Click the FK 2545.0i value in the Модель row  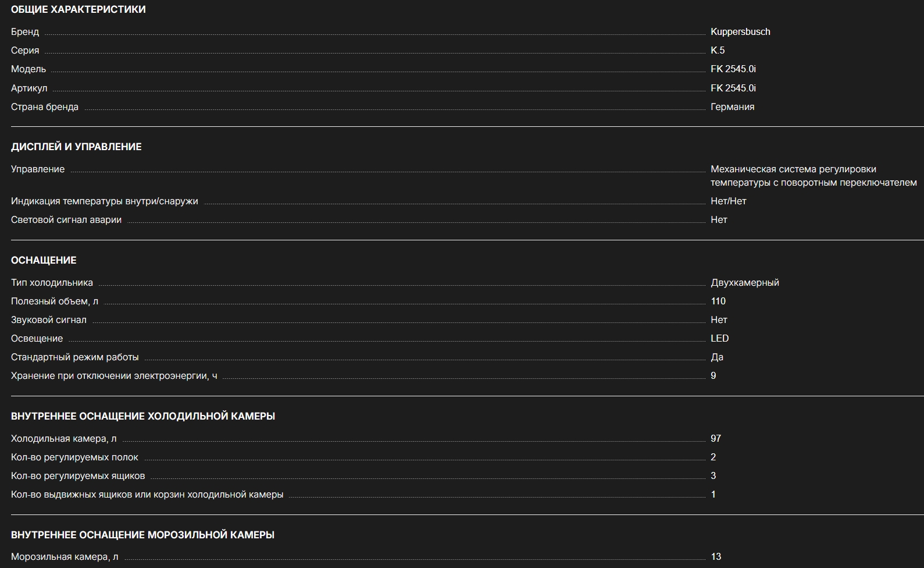pyautogui.click(x=733, y=69)
